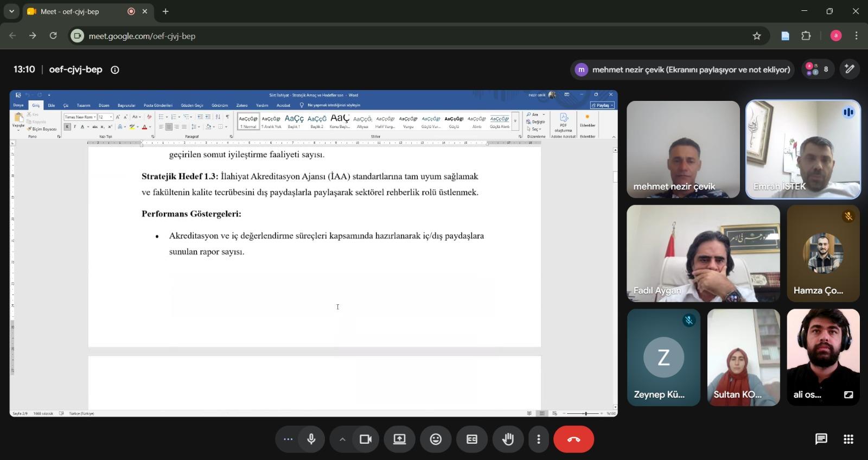Viewport: 868px width, 460px height.
Task: Click the Yapıştır paste icon
Action: click(x=18, y=118)
